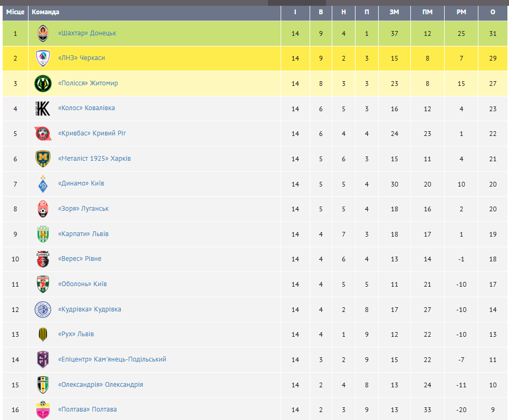Click the Rukh Lviv club logo
This screenshot has height=420, width=509.
(x=43, y=335)
